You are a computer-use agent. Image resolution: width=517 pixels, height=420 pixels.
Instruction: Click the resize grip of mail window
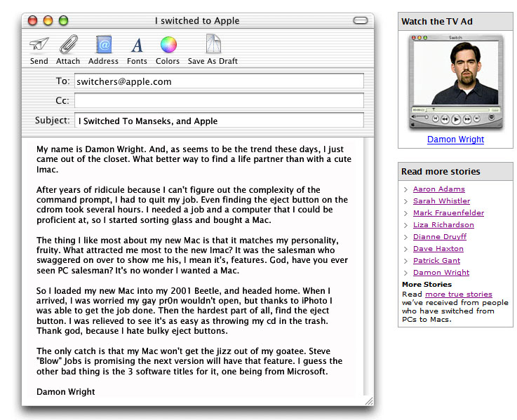click(x=369, y=401)
